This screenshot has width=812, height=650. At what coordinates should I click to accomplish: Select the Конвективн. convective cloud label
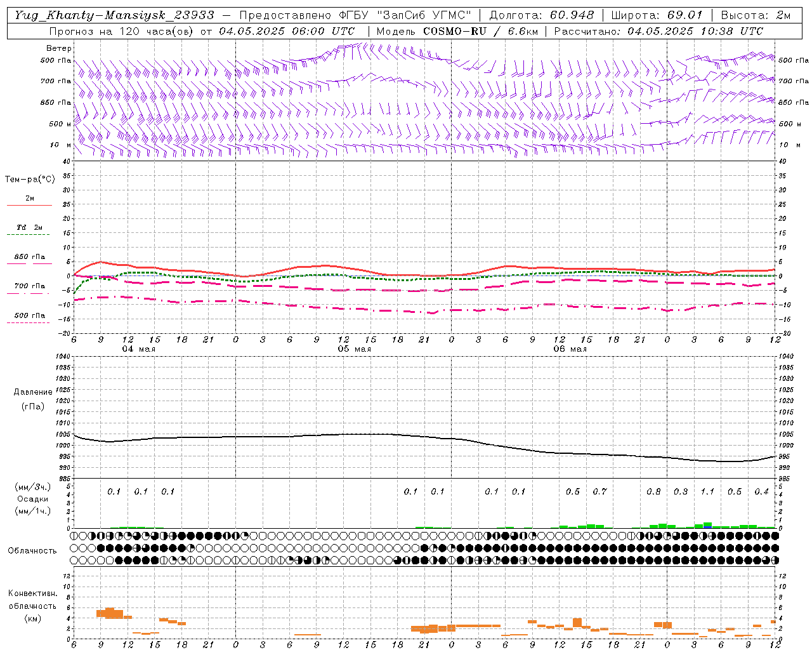click(32, 594)
